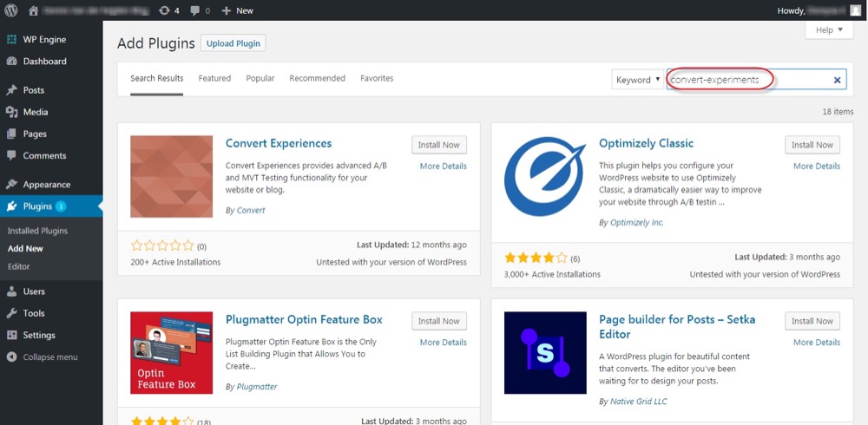
Task: Switch to Popular plugins tab
Action: coord(260,79)
